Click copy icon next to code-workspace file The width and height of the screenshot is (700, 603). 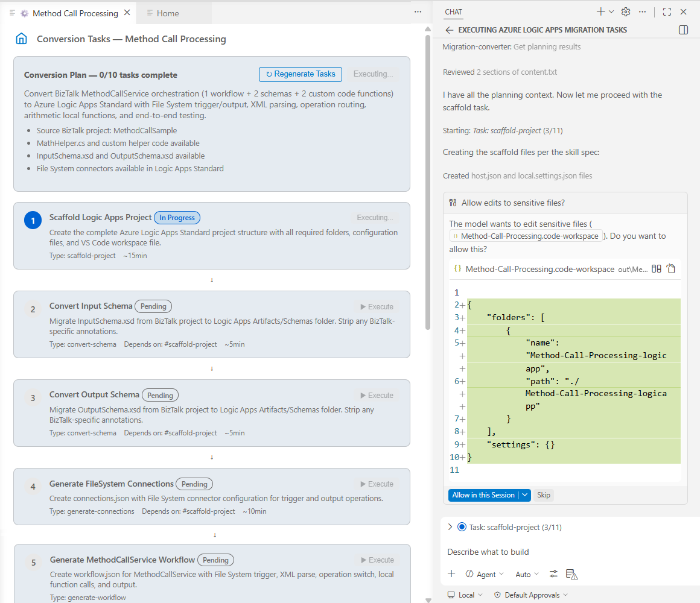[x=671, y=269]
